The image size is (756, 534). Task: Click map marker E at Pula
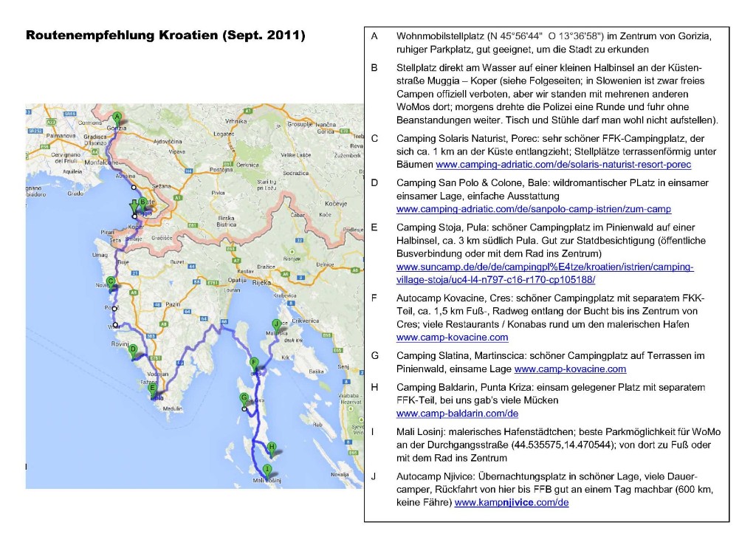point(152,390)
